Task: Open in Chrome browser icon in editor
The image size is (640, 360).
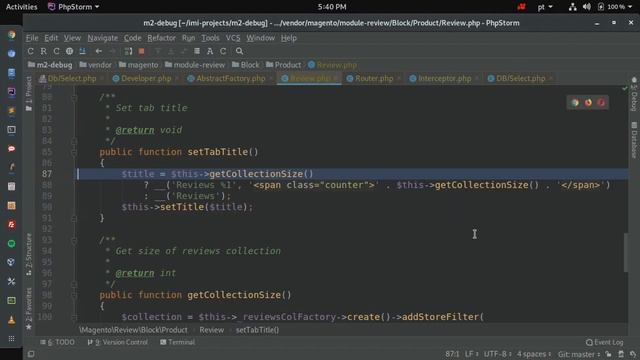Action: 575,102
